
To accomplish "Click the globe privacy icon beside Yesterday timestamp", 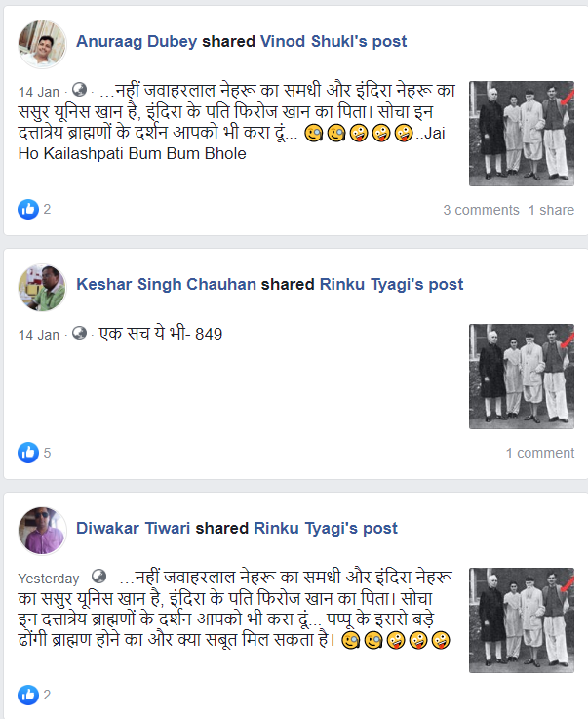I will (99, 577).
